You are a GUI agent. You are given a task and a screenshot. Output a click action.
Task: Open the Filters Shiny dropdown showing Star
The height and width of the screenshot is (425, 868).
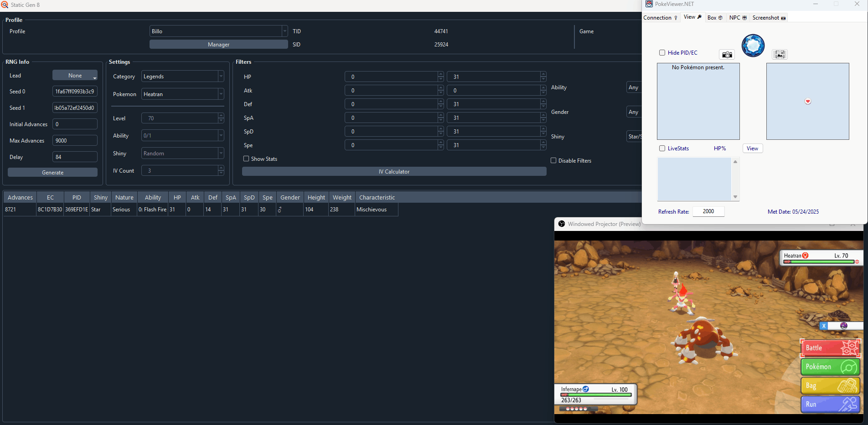[x=634, y=137]
